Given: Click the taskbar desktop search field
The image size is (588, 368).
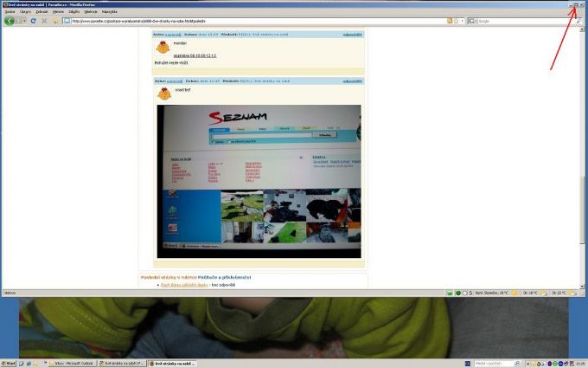Looking at the screenshot, I should tap(494, 364).
